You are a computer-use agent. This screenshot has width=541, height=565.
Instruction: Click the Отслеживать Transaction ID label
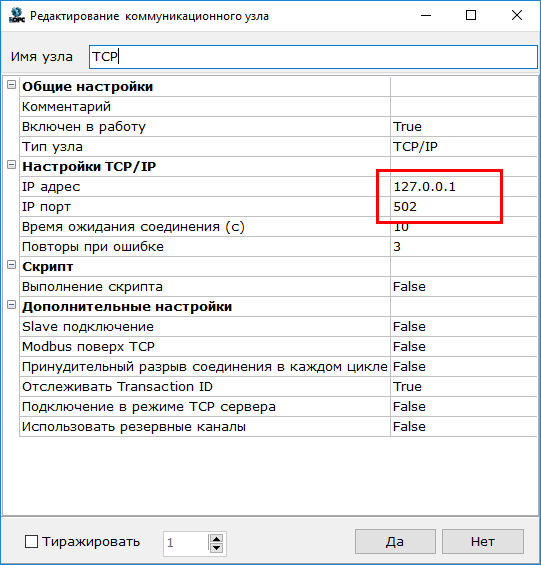click(x=117, y=387)
